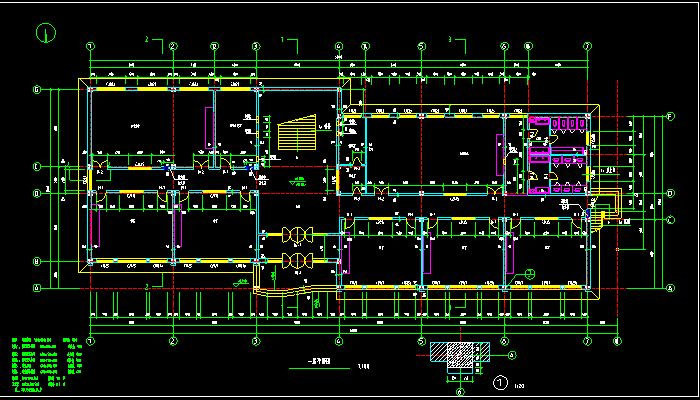This screenshot has width=700, height=400.
Task: Click grid bubble 1 on the bottom row
Action: pyautogui.click(x=91, y=341)
